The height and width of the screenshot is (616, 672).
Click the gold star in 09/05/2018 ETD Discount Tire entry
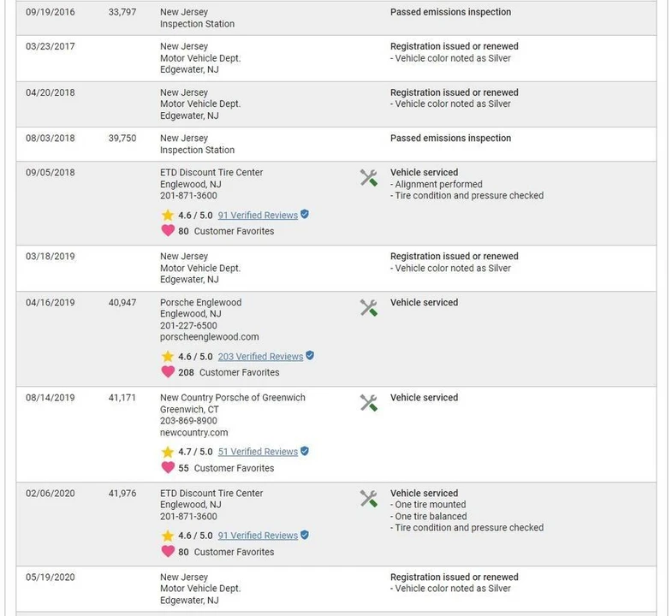[168, 215]
